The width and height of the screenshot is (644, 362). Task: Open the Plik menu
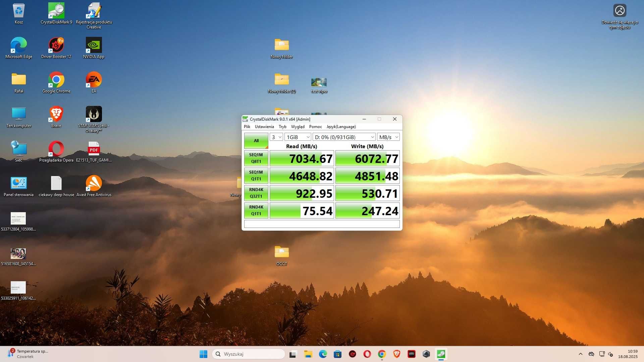[247, 127]
